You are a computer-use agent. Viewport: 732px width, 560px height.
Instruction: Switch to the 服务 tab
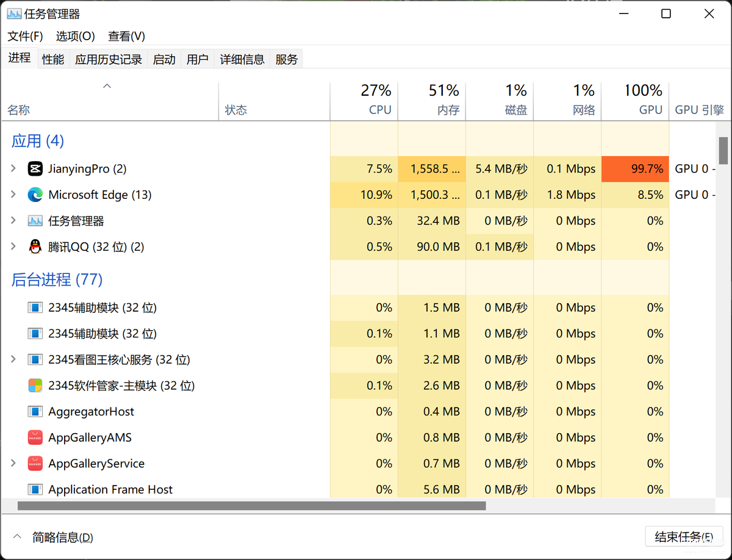287,59
